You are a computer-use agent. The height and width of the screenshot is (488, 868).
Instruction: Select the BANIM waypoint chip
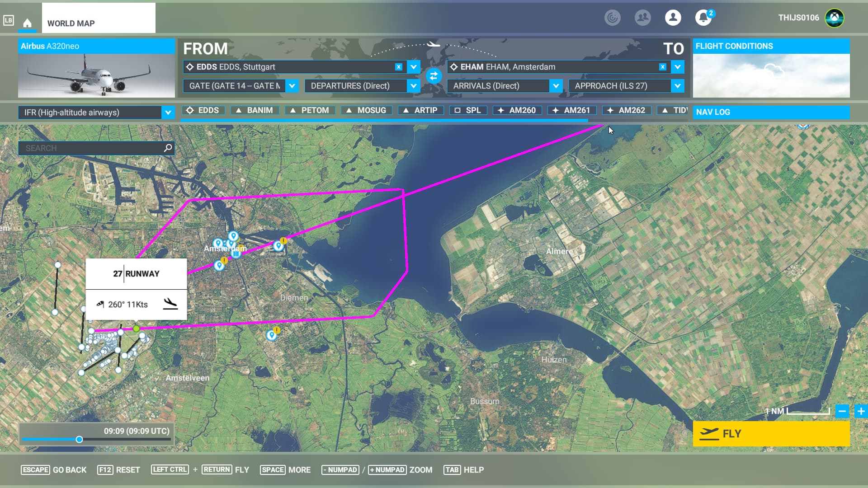pos(255,110)
